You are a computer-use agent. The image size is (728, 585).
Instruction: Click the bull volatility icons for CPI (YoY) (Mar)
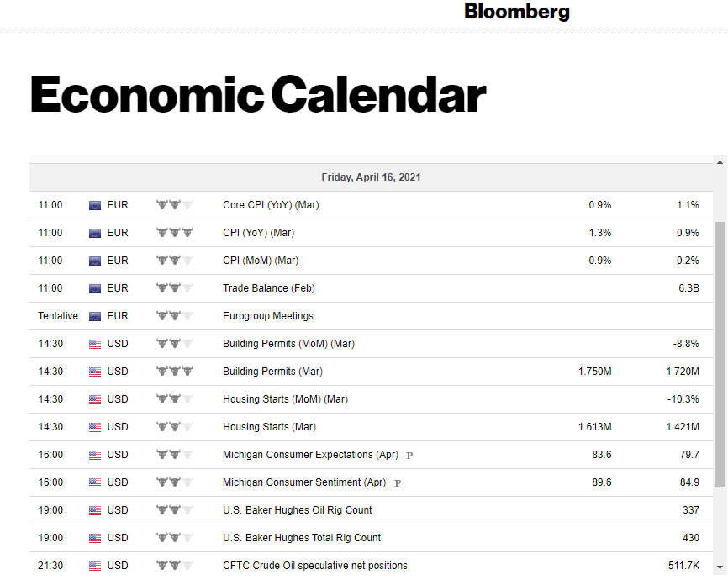(175, 233)
